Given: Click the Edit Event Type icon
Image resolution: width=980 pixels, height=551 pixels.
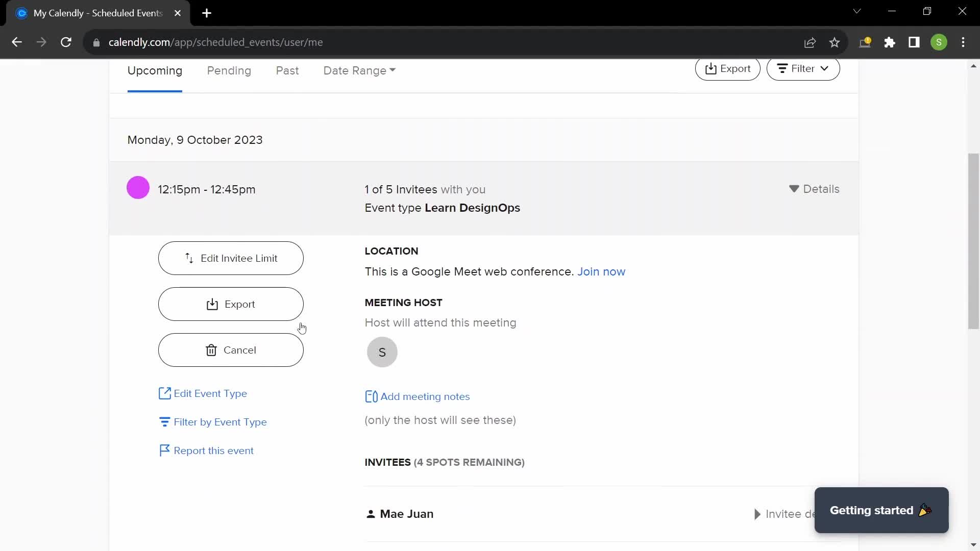Looking at the screenshot, I should coord(164,393).
